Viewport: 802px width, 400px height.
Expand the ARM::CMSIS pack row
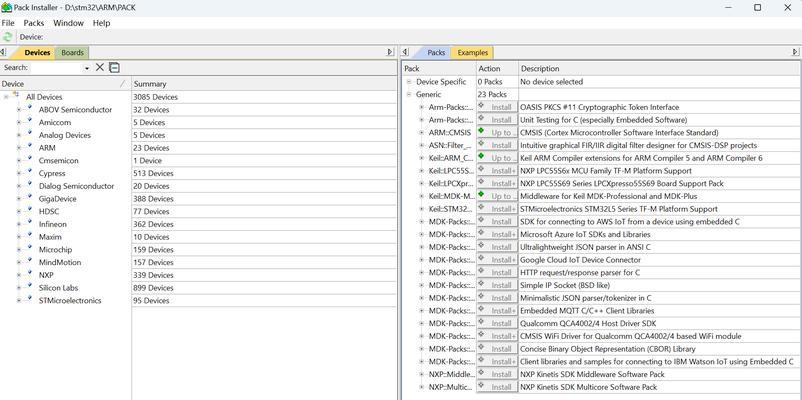point(421,132)
